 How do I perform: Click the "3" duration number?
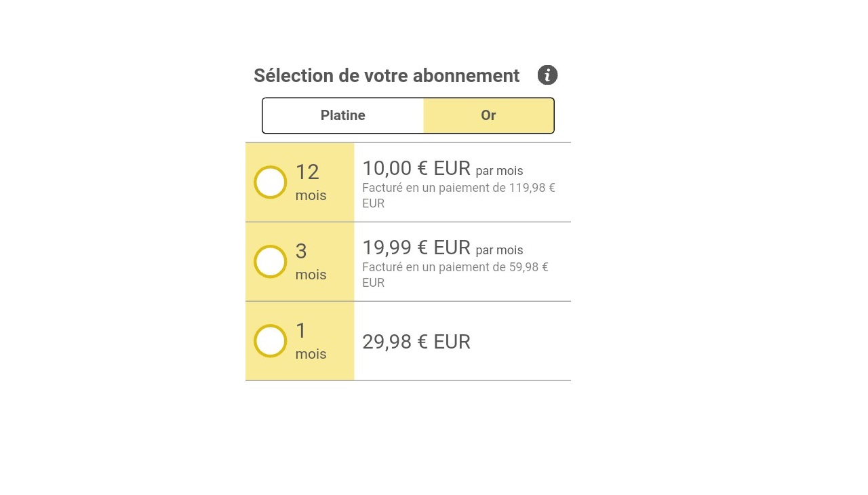(301, 252)
